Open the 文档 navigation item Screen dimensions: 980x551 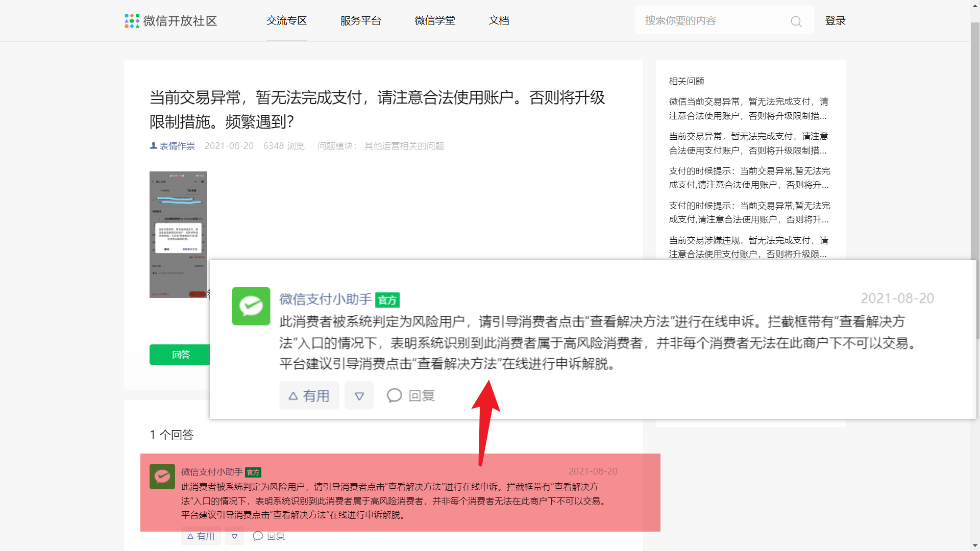click(499, 21)
